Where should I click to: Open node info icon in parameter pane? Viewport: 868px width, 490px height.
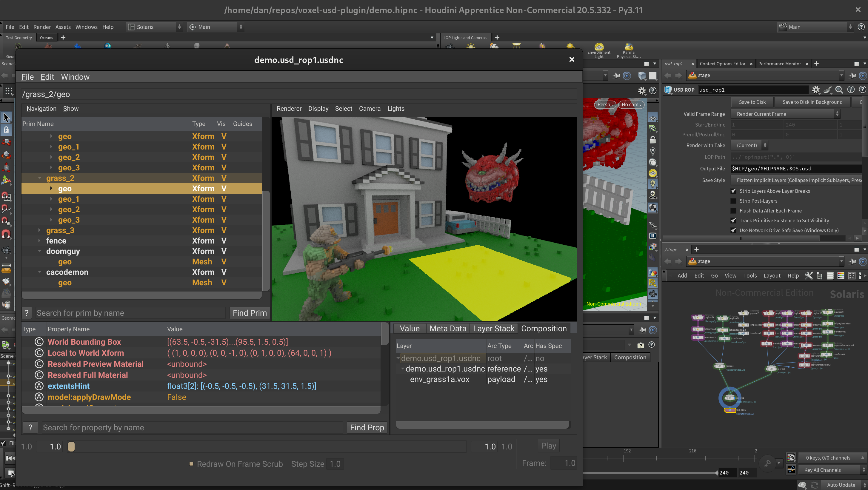pyautogui.click(x=851, y=90)
